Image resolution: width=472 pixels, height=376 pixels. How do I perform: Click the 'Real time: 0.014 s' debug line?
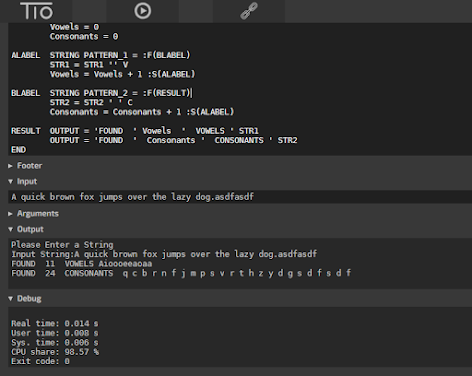55,324
